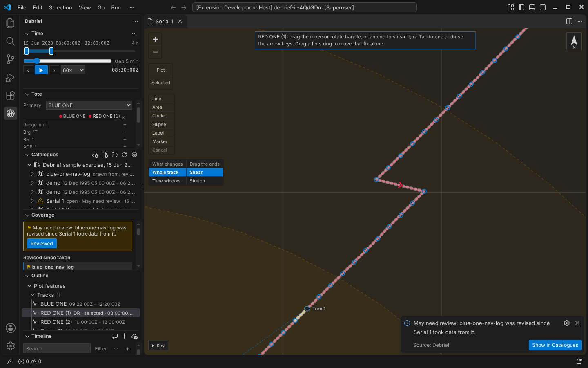Open the Source Control view

[11, 59]
